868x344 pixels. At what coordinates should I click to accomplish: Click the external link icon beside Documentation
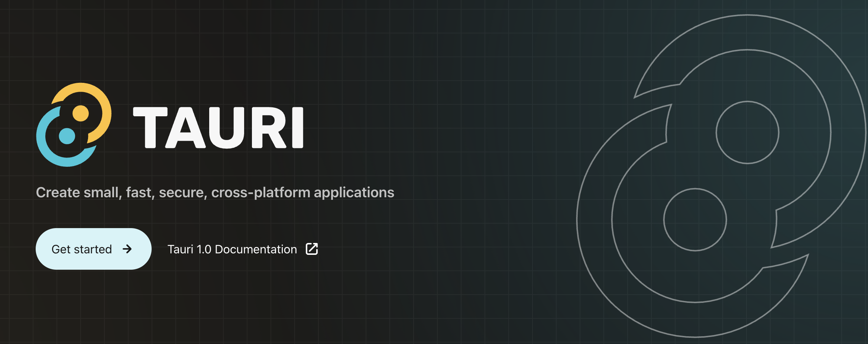(312, 249)
